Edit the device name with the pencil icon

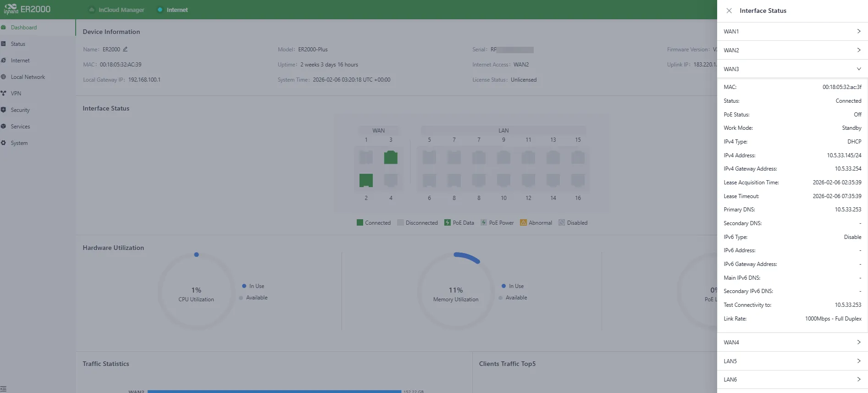click(125, 49)
